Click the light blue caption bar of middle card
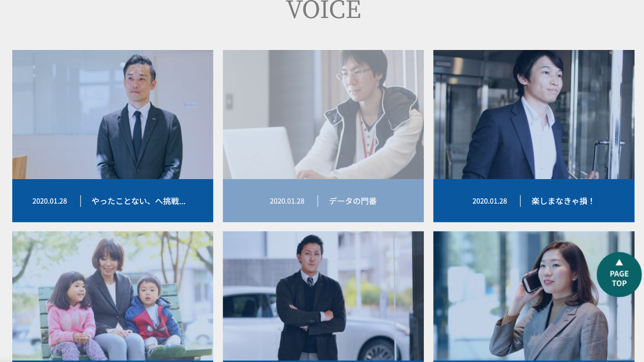Screen dimensions: 644x362 pos(323,200)
